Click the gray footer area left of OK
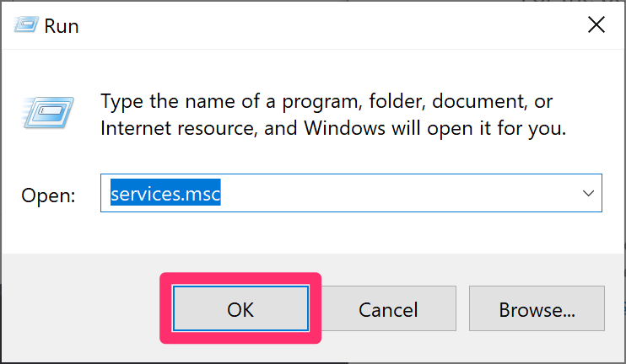This screenshot has height=364, width=626. (82, 308)
